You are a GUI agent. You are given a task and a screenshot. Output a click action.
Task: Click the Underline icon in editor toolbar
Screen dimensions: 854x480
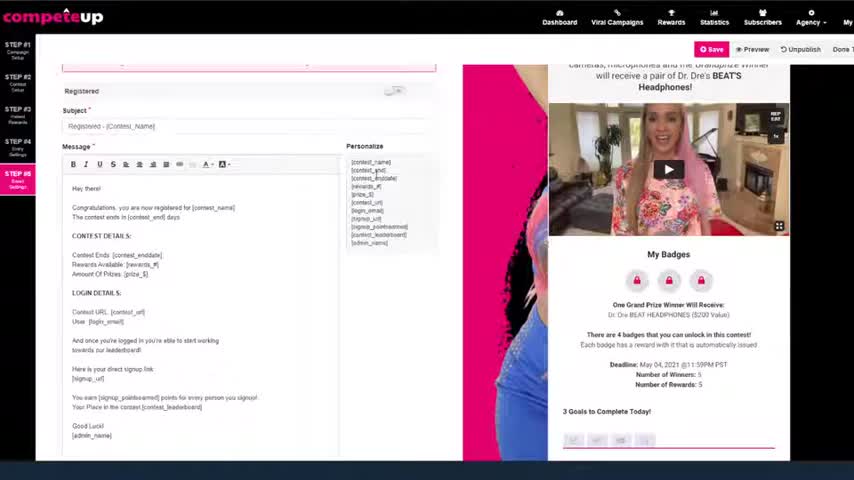pyautogui.click(x=99, y=164)
